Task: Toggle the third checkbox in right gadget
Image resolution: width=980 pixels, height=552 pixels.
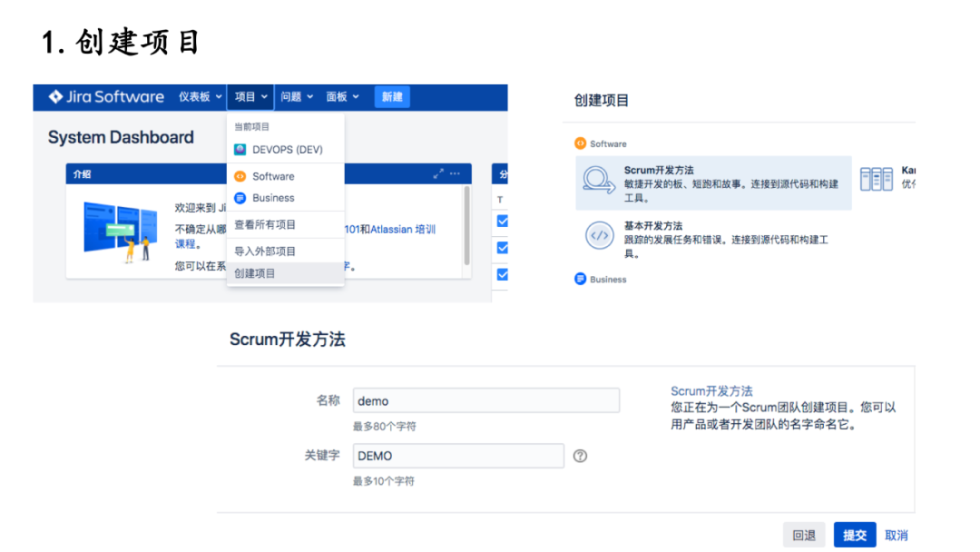Action: point(503,274)
